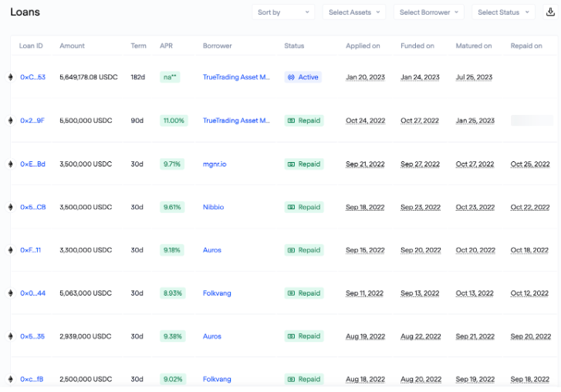Open TrueTrading borrower link for 90d loan
Image resolution: width=561 pixels, height=392 pixels.
pos(236,120)
